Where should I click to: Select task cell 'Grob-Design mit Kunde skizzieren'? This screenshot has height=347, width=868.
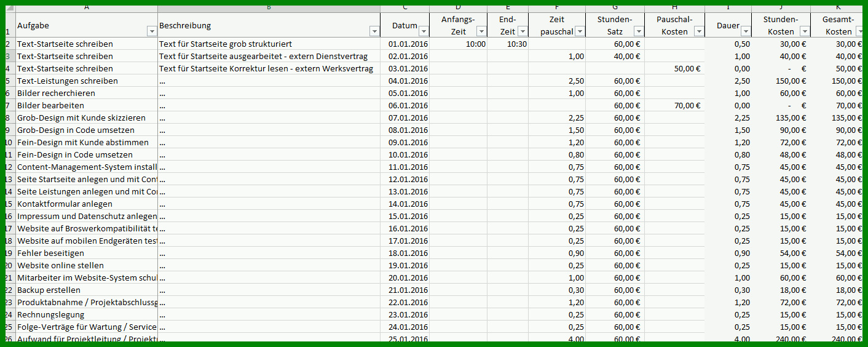(86, 118)
